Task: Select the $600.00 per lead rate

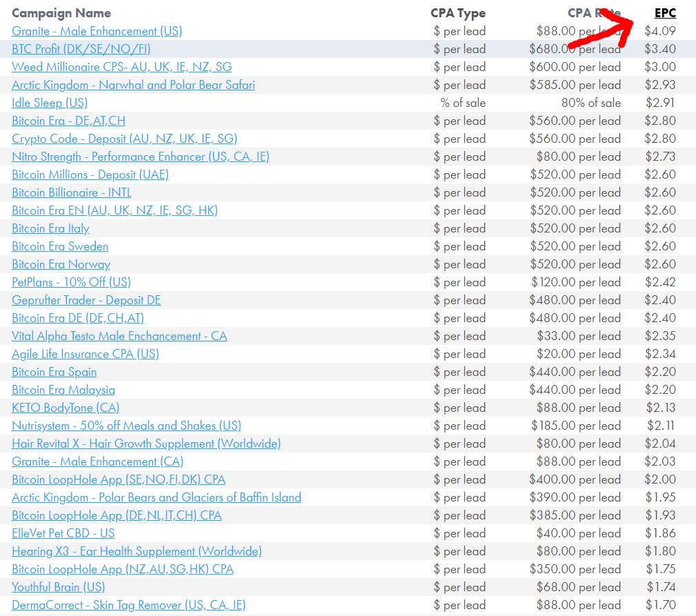Action: [575, 67]
